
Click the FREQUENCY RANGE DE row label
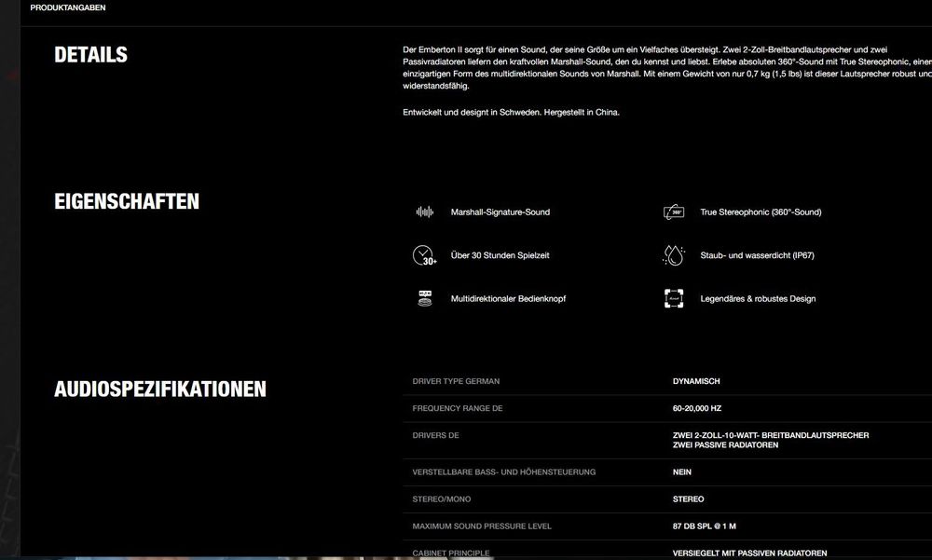tap(458, 408)
